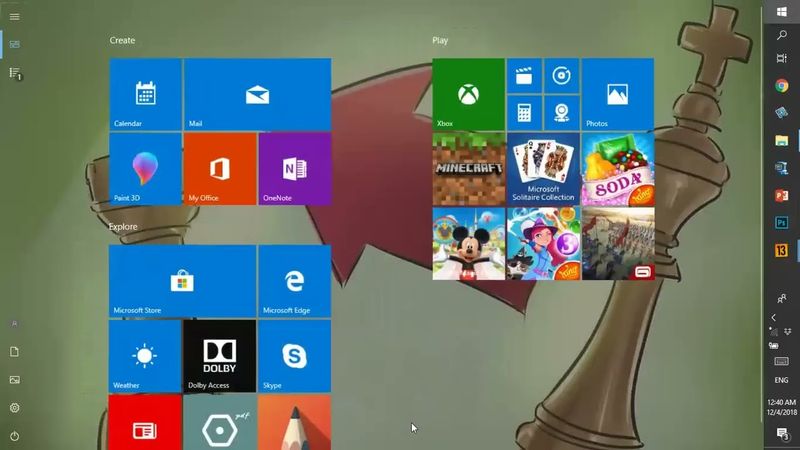Viewport: 800px width, 450px height.
Task: Open the Calculator small tile
Action: pos(524,112)
